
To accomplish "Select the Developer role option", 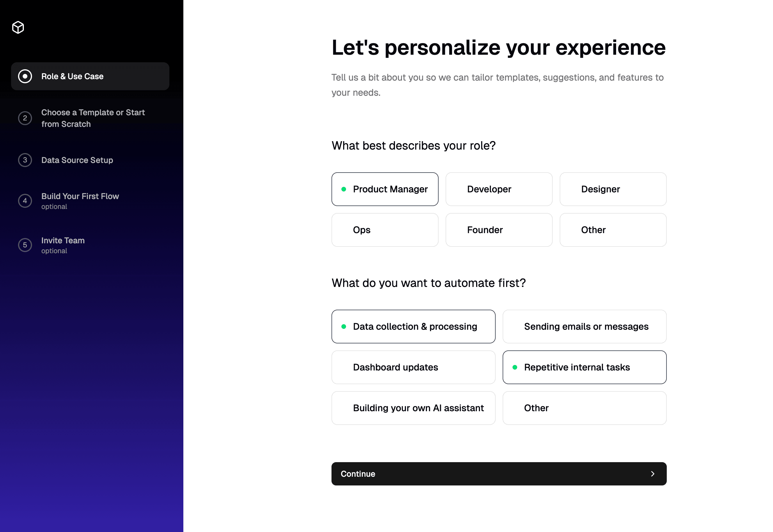I will [x=499, y=189].
